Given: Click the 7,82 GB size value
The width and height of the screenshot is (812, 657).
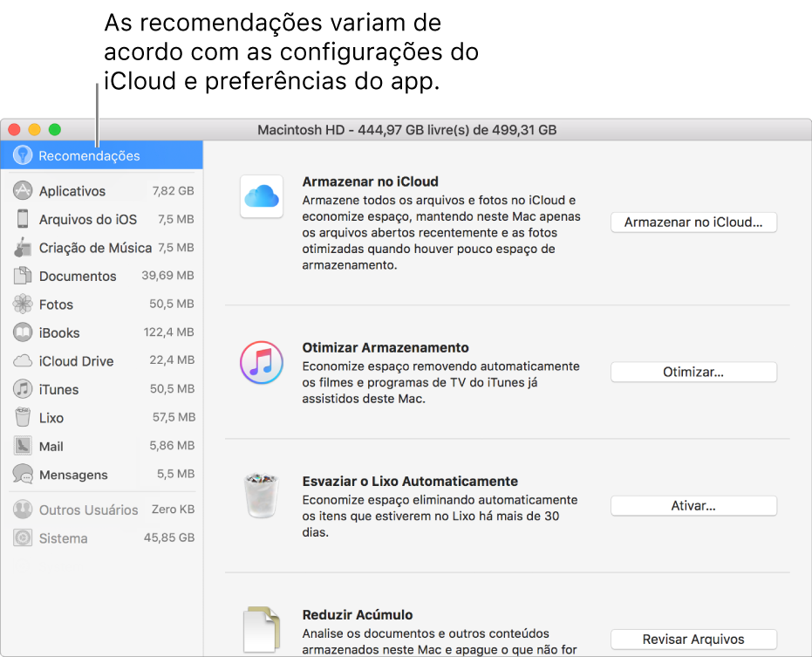Looking at the screenshot, I should 173,191.
